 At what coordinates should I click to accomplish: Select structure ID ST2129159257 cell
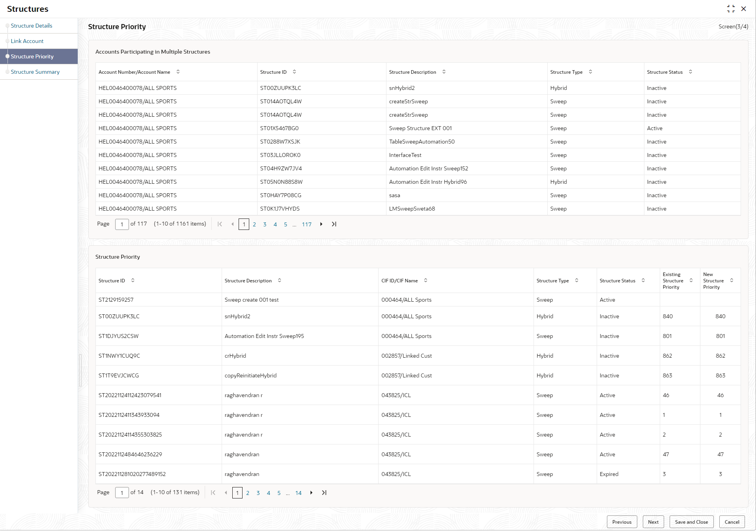[159, 300]
